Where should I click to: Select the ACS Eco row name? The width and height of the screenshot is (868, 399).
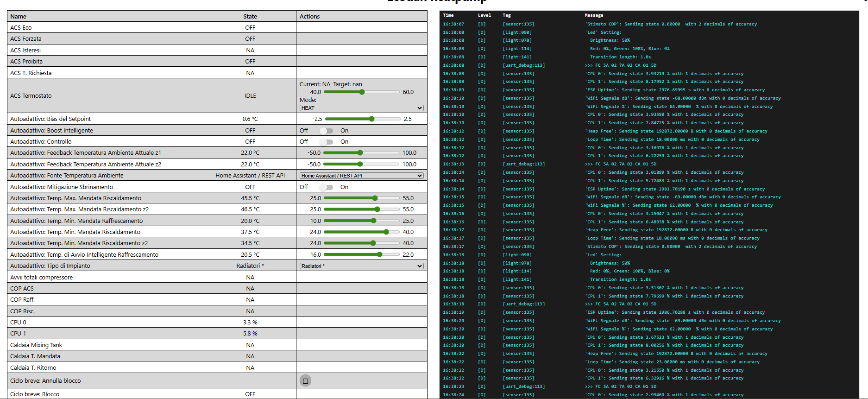(21, 28)
